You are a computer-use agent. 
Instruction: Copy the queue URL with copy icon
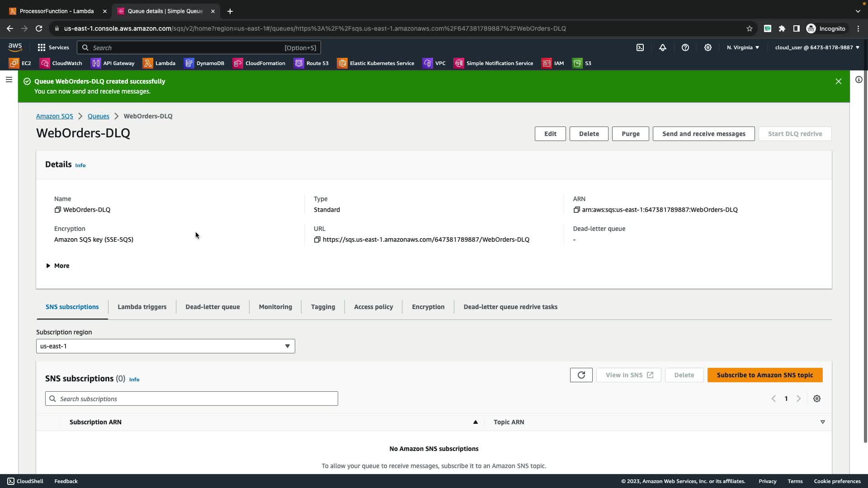(x=317, y=239)
